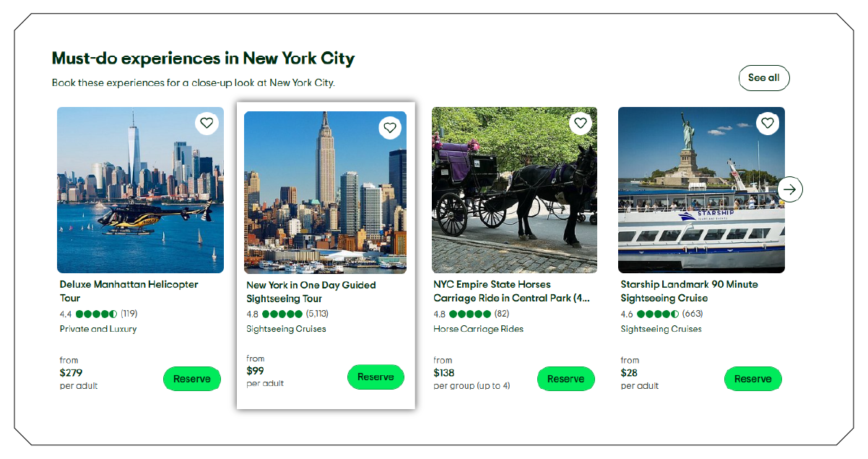This screenshot has height=459, width=868.
Task: Click the heart icon on Starship Landmark cruise
Action: point(767,123)
